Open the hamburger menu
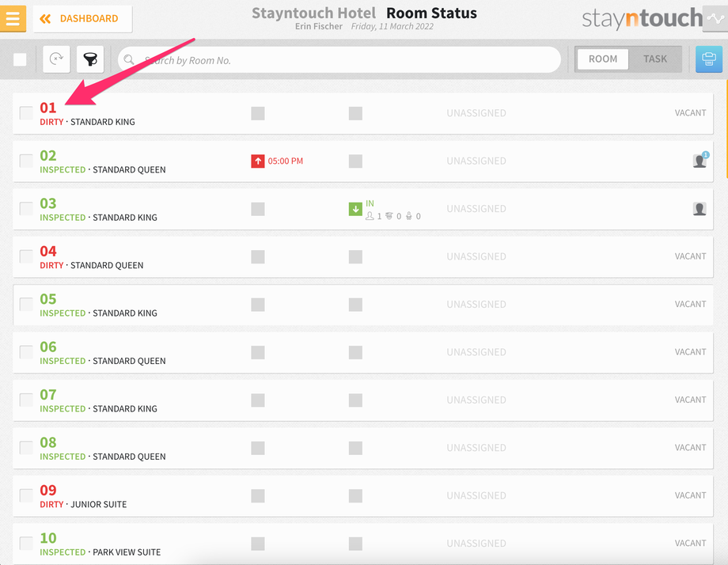The image size is (728, 565). coord(13,18)
